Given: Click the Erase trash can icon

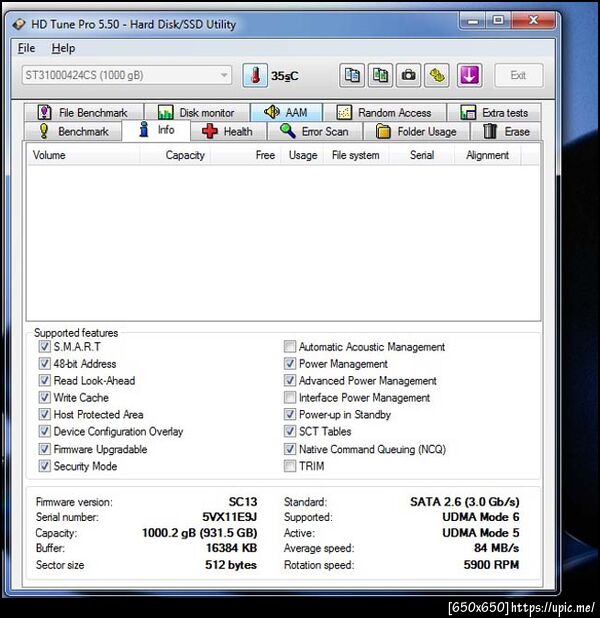Looking at the screenshot, I should 490,131.
